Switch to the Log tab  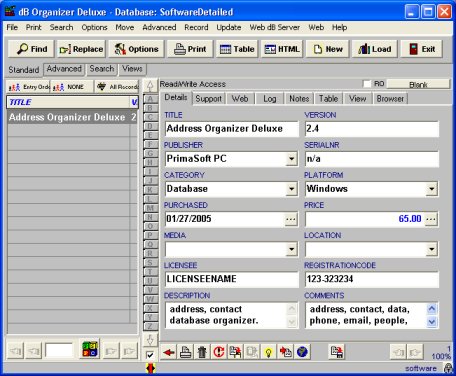click(x=270, y=99)
